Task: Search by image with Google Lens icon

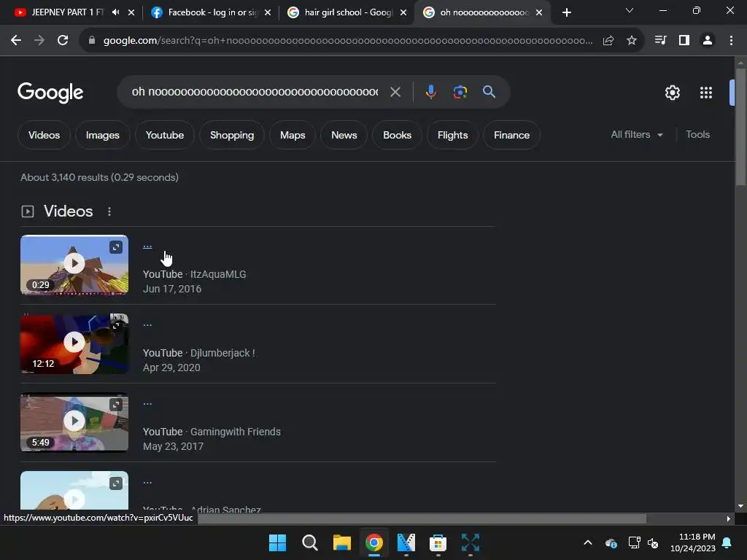Action: [460, 92]
